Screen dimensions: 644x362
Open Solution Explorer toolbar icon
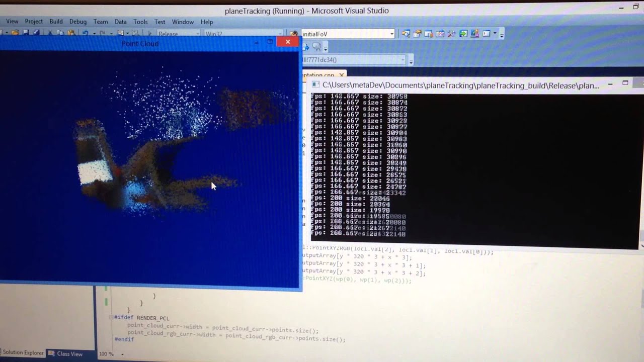406,34
